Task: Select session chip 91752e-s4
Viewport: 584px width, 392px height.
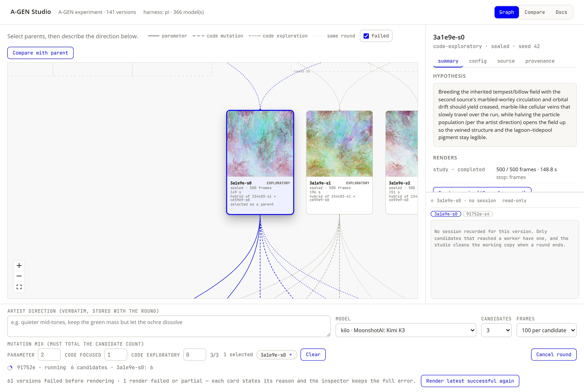Action: (x=478, y=214)
